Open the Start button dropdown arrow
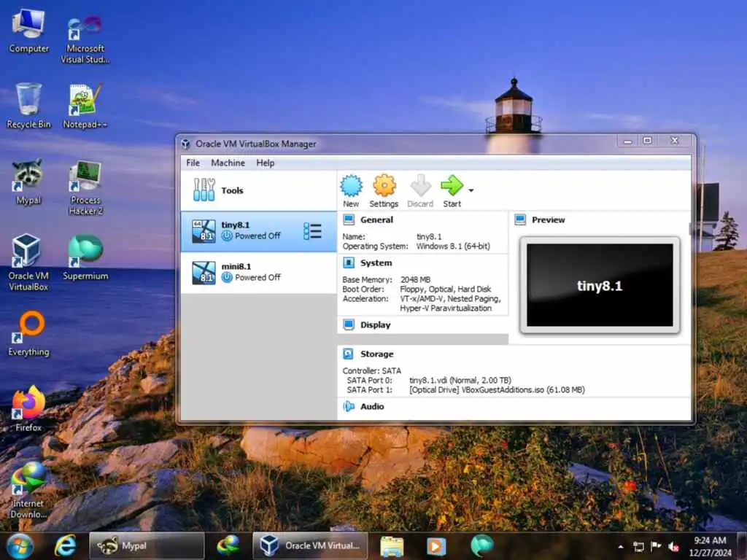Screen dimensions: 747x560 point(471,190)
